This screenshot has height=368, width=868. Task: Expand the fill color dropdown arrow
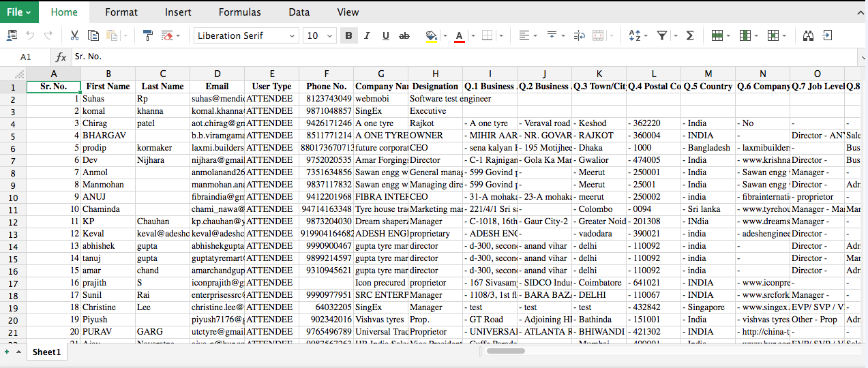point(445,35)
